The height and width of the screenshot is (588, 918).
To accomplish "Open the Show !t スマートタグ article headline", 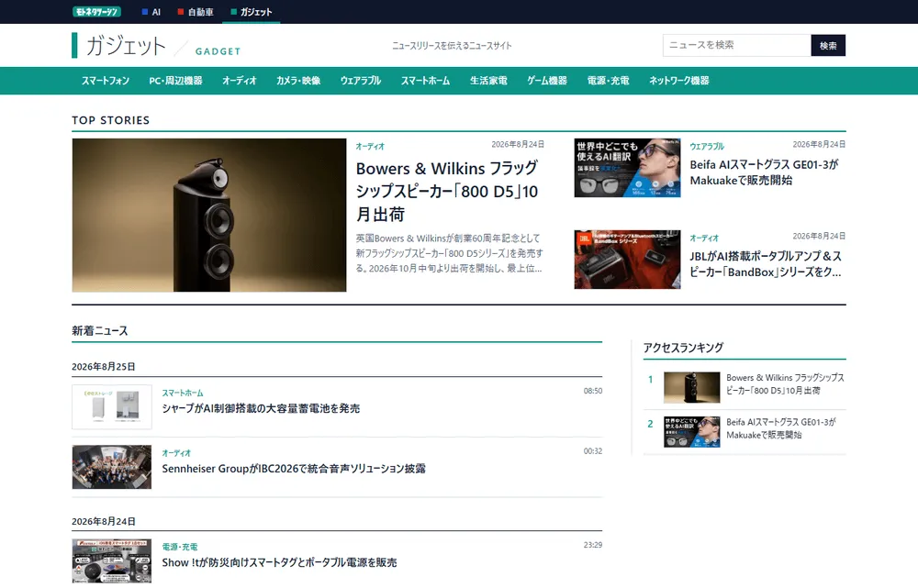I will pyautogui.click(x=279, y=562).
